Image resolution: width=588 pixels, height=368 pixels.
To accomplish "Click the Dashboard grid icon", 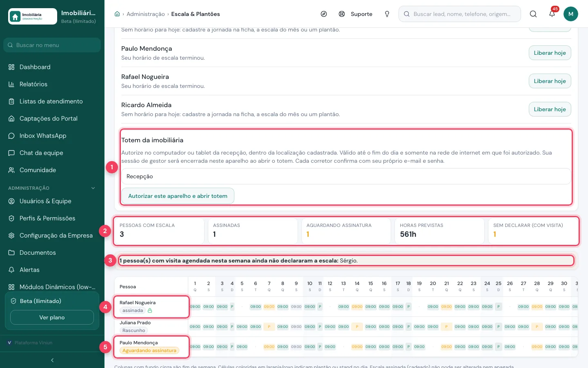I will (x=11, y=67).
